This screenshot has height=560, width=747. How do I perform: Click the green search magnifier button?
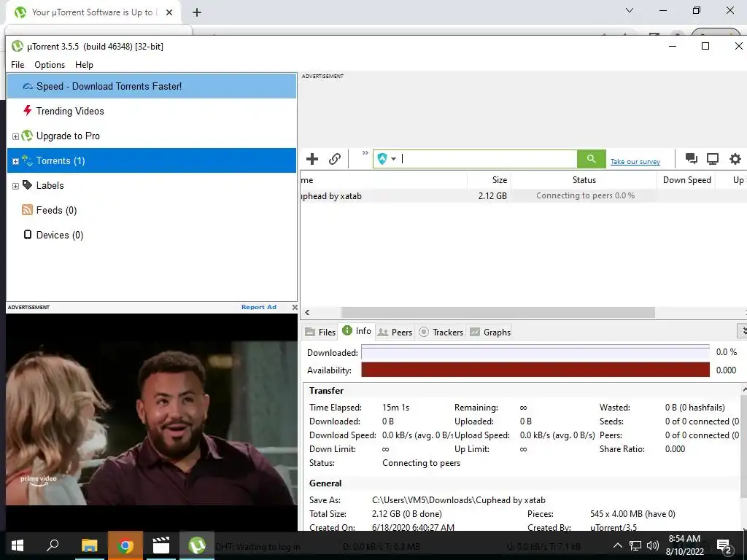591,158
